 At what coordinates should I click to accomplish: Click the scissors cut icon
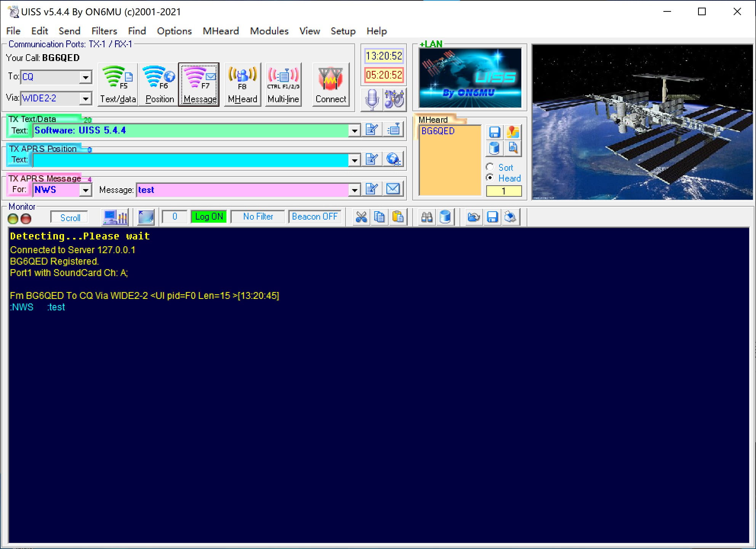coord(361,217)
